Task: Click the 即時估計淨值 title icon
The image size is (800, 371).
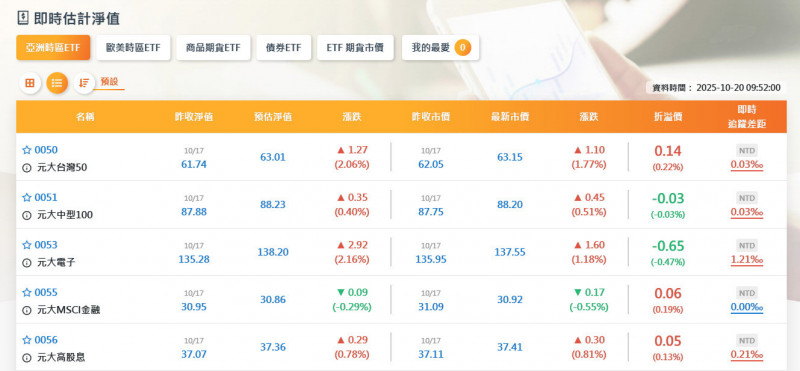Action: pos(22,18)
